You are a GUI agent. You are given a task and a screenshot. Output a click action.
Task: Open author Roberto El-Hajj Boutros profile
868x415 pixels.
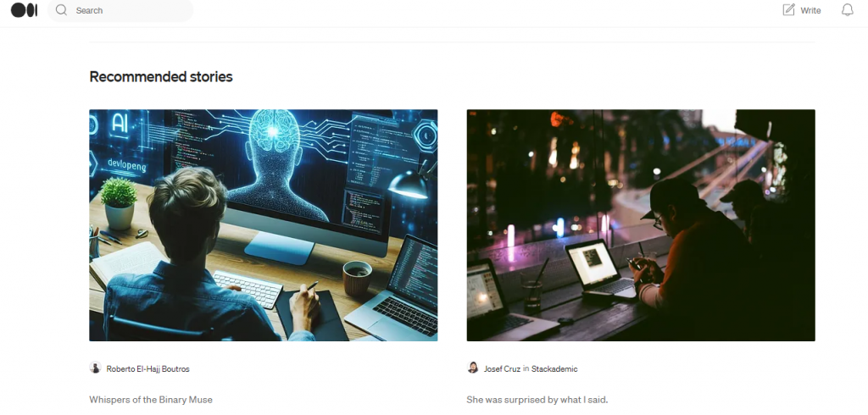[147, 368]
